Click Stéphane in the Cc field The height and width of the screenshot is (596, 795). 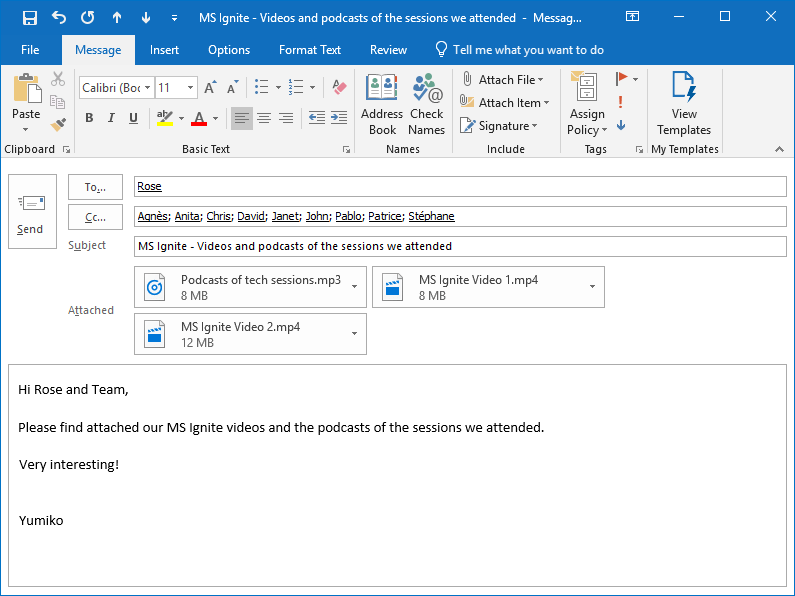[x=431, y=216]
